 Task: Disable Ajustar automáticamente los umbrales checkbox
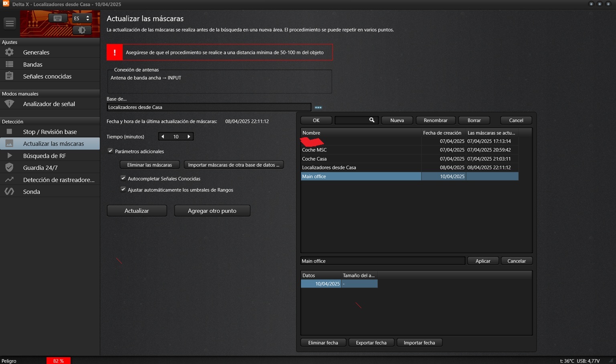tap(123, 190)
